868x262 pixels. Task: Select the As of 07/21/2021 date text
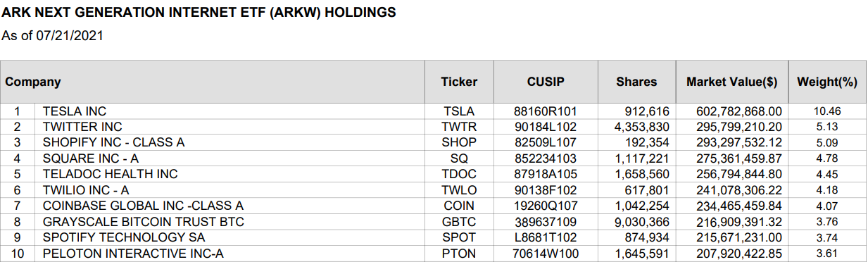53,35
